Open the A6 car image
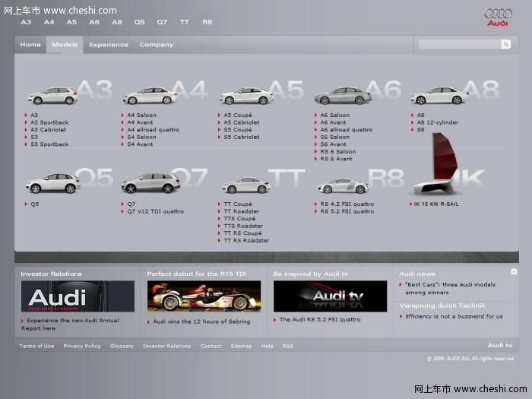Image resolution: width=532 pixels, height=399 pixels. tap(343, 95)
